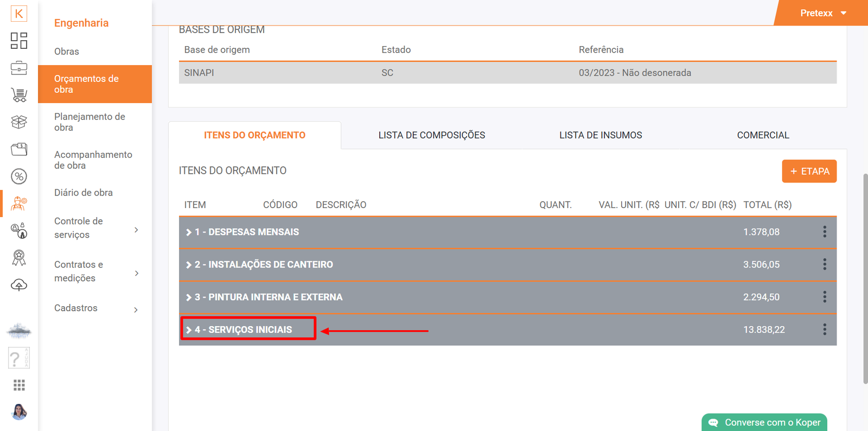Image resolution: width=868 pixels, height=431 pixels.
Task: Open options menu for Despesas Mensais row
Action: tap(825, 232)
